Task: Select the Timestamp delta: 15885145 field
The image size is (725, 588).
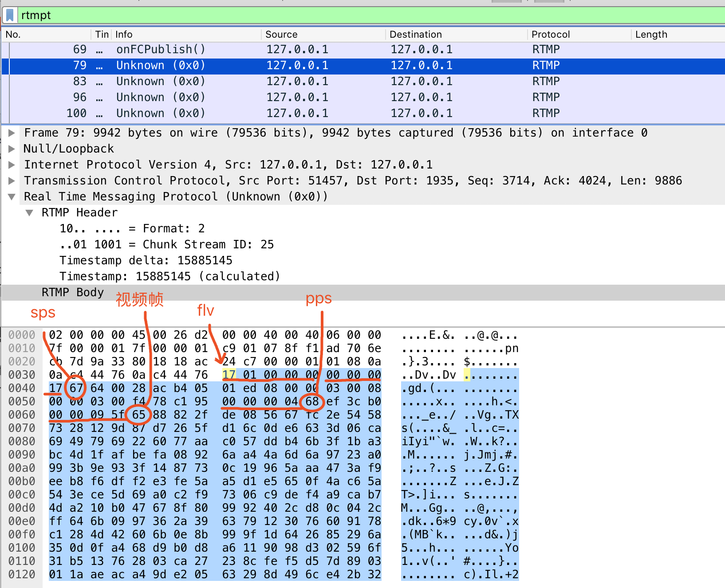Action: point(146,260)
